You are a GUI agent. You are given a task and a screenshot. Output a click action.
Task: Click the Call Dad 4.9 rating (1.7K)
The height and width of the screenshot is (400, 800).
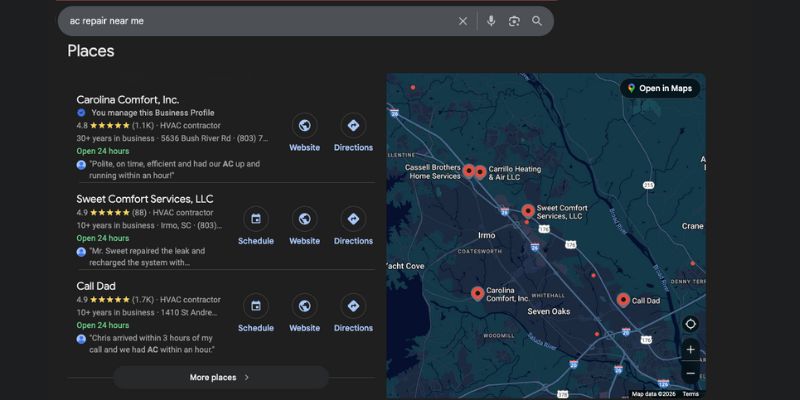[x=115, y=299]
